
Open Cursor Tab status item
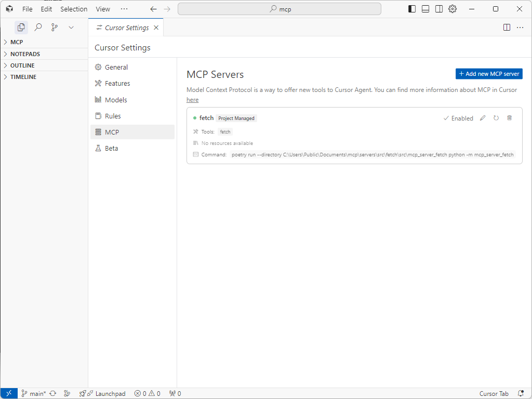(x=494, y=394)
